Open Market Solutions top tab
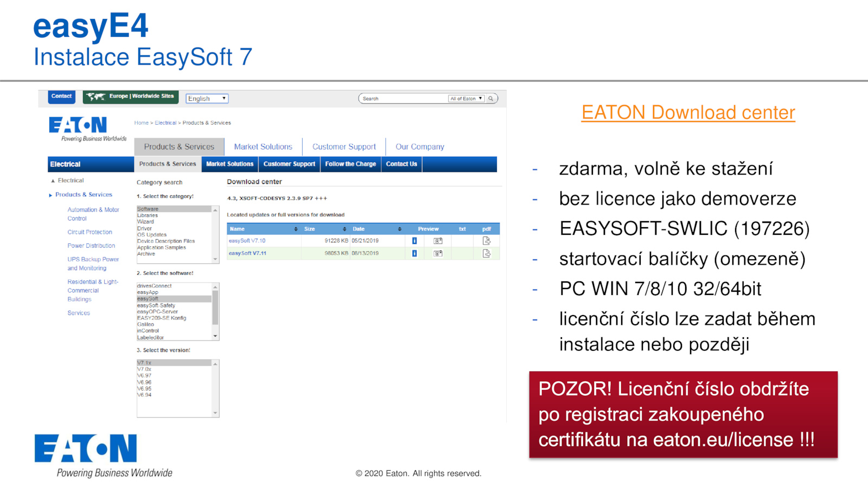Screen dimensions: 868x488 pyautogui.click(x=263, y=147)
